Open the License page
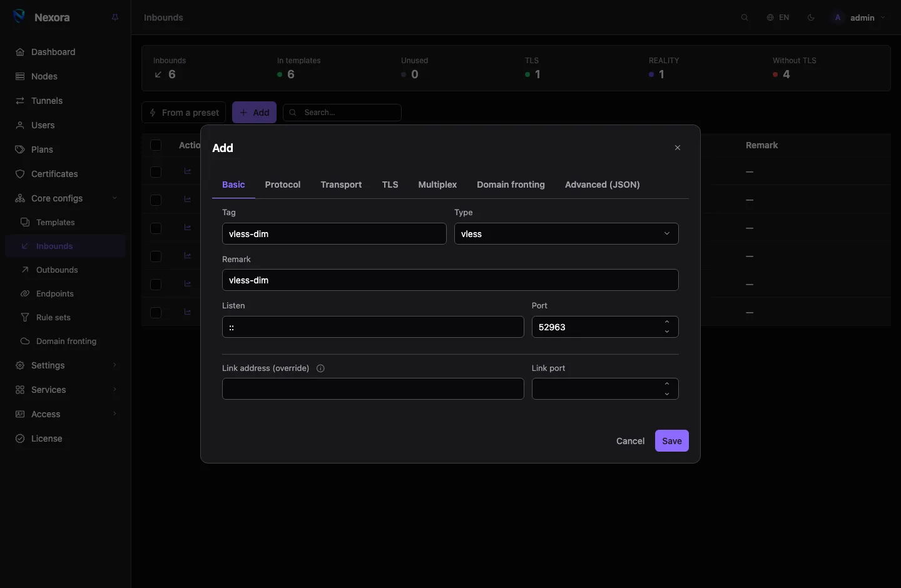Viewport: 901px width, 588px height. [x=66, y=438]
